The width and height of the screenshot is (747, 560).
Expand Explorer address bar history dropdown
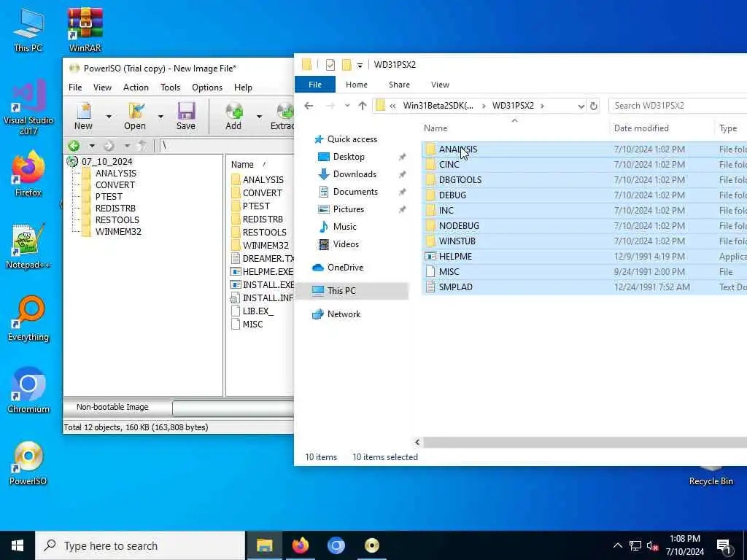(581, 106)
